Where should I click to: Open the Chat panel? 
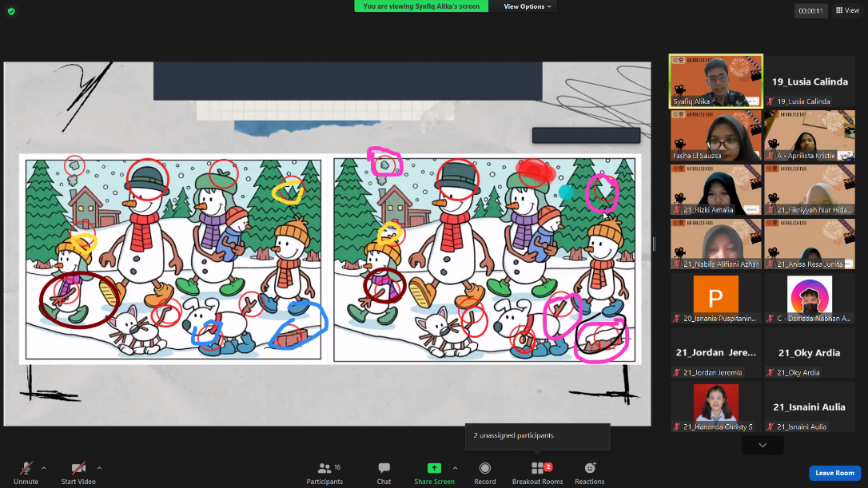[x=384, y=474]
